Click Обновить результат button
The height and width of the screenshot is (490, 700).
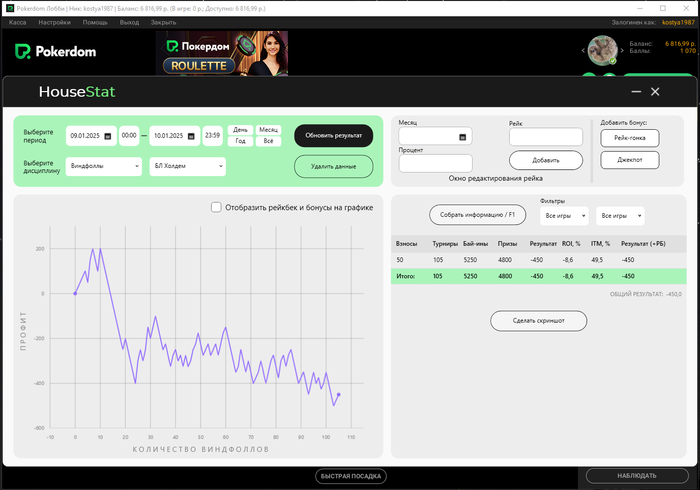(333, 136)
